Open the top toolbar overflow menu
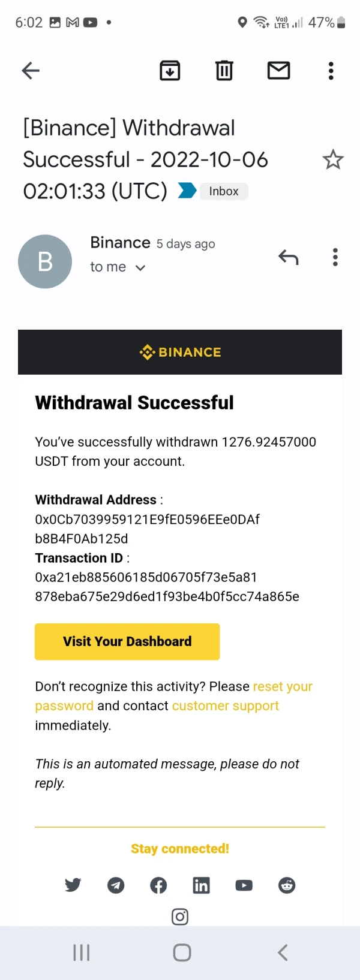This screenshot has height=980, width=360. [x=331, y=71]
